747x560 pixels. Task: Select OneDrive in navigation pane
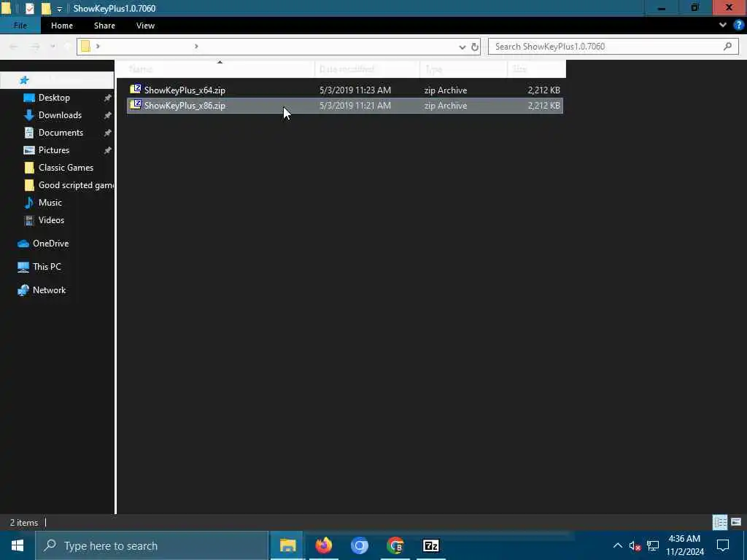coord(50,244)
